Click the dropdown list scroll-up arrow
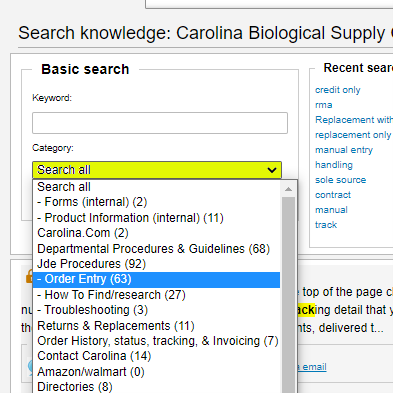Image resolution: width=393 pixels, height=393 pixels. (x=288, y=189)
